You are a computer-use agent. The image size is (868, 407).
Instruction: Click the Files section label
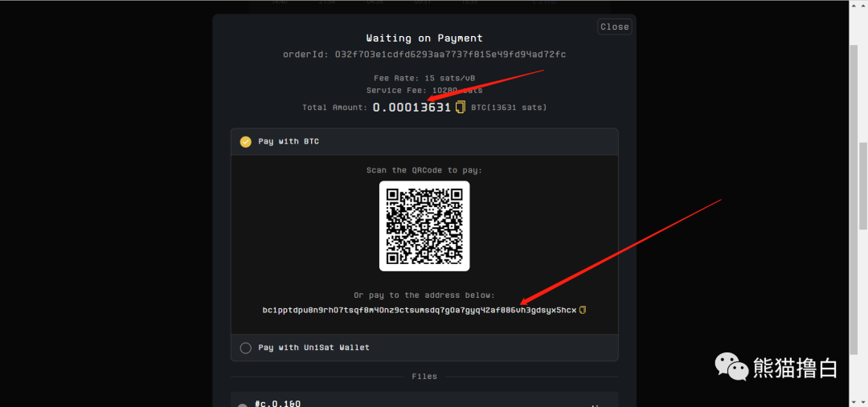point(424,376)
